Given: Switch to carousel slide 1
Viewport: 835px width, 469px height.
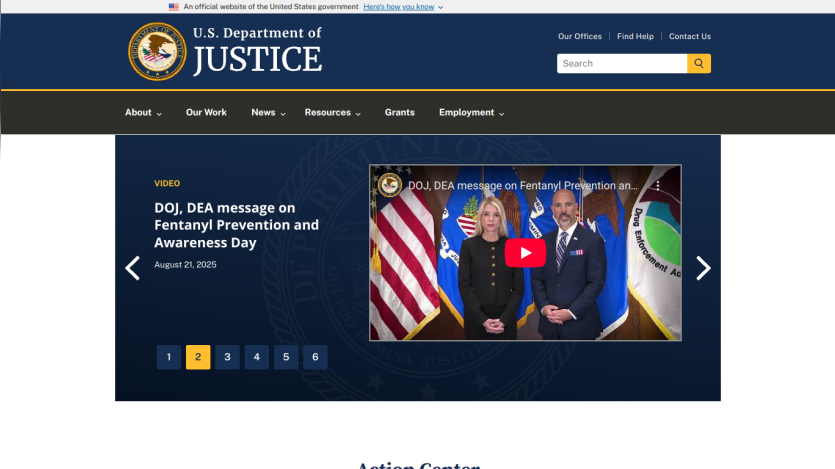Looking at the screenshot, I should pyautogui.click(x=169, y=357).
